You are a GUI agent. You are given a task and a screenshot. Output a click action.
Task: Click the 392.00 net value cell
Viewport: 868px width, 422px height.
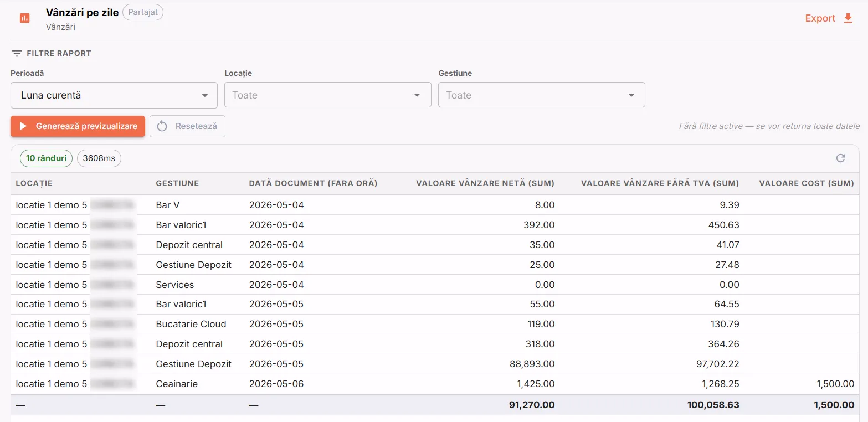tap(539, 225)
